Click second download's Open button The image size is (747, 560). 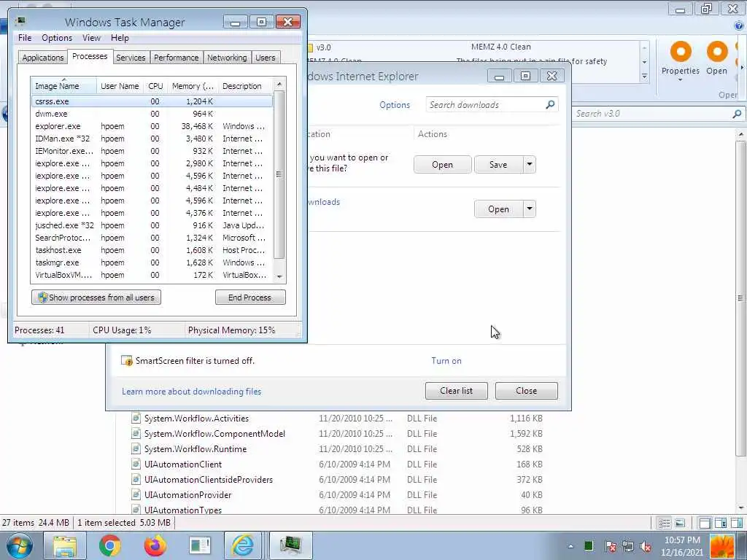[498, 209]
